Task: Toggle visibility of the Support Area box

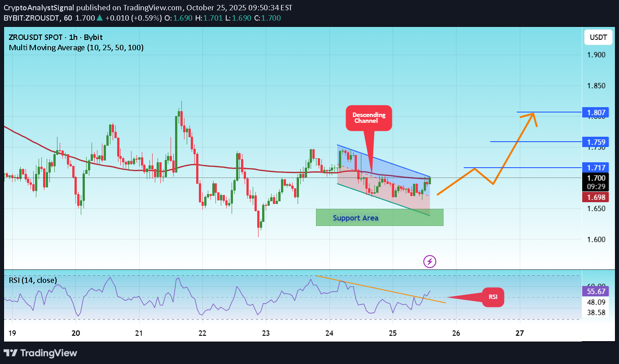Action: coord(379,217)
